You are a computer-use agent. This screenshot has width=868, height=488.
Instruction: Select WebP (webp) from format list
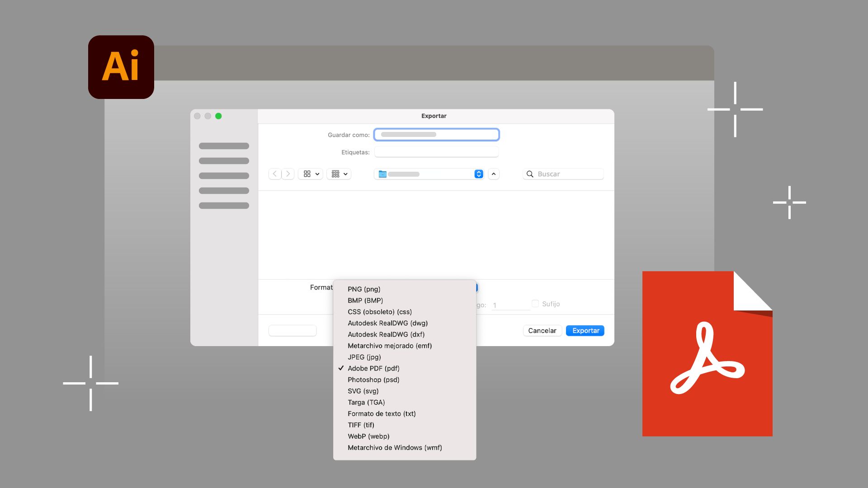click(368, 436)
